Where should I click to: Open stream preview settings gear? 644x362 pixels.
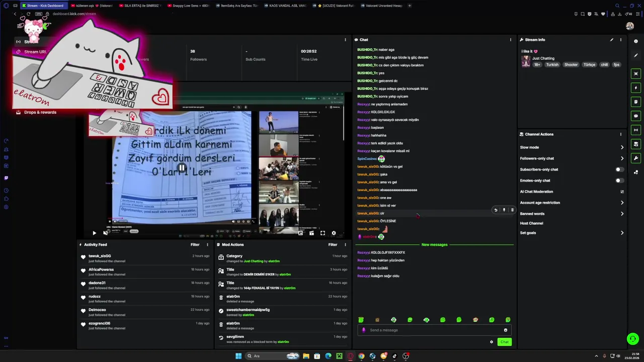334,233
